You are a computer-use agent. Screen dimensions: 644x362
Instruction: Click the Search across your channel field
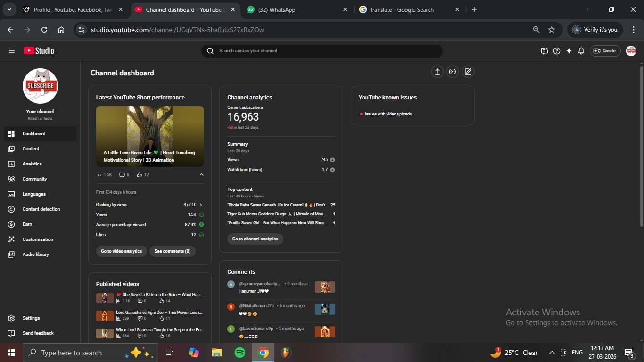click(x=325, y=51)
